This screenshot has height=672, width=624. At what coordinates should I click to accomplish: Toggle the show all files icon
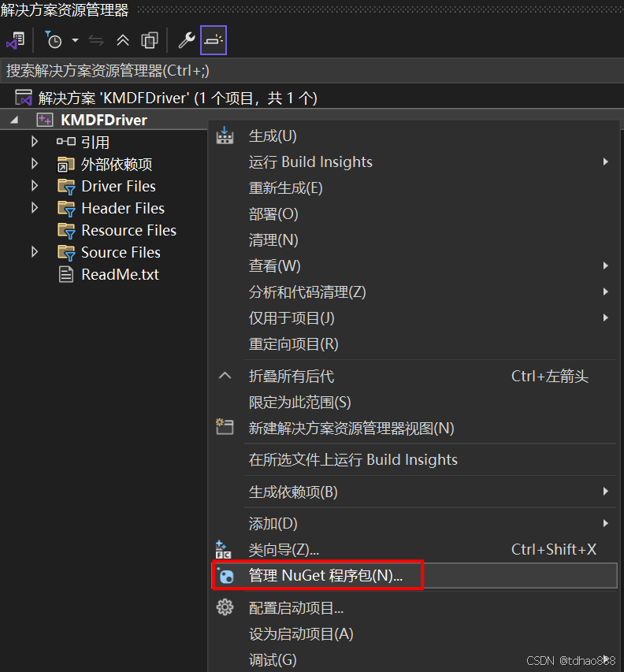point(150,41)
